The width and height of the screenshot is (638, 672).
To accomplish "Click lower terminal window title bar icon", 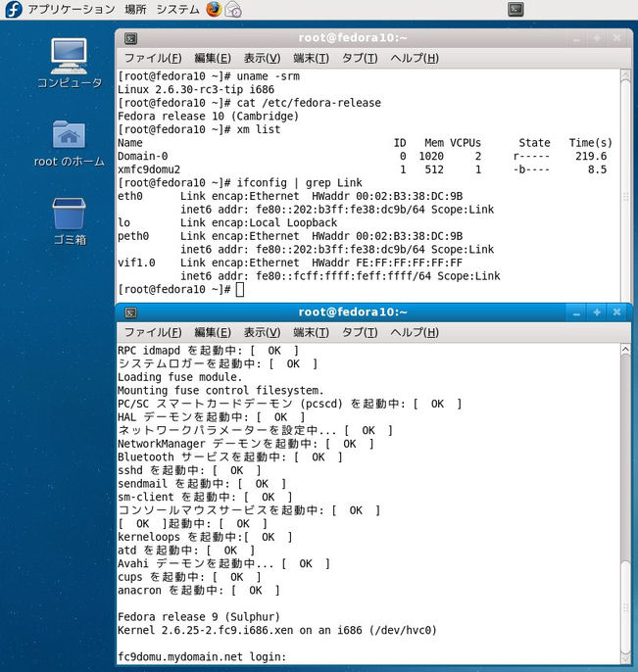I will [x=130, y=312].
